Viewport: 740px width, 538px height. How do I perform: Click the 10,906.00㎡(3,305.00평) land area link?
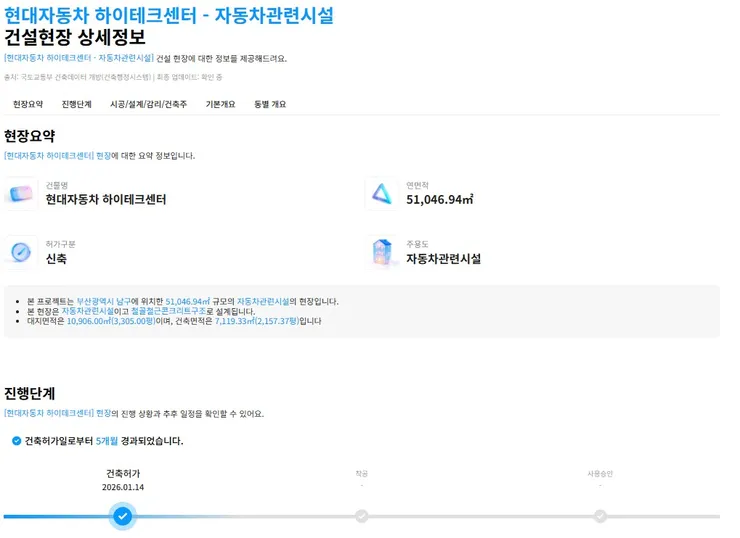pyautogui.click(x=111, y=321)
